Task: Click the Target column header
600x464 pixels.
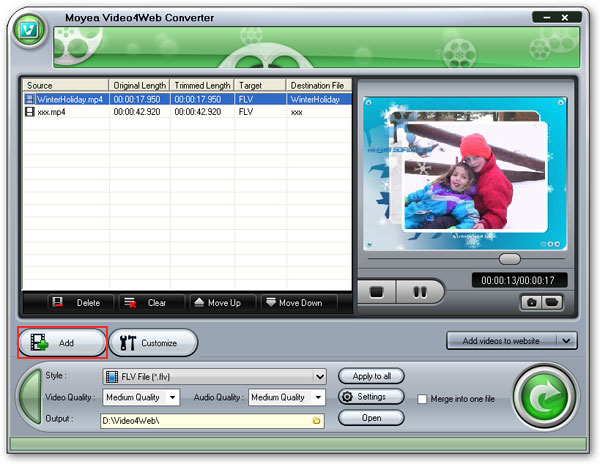Action: (x=261, y=85)
